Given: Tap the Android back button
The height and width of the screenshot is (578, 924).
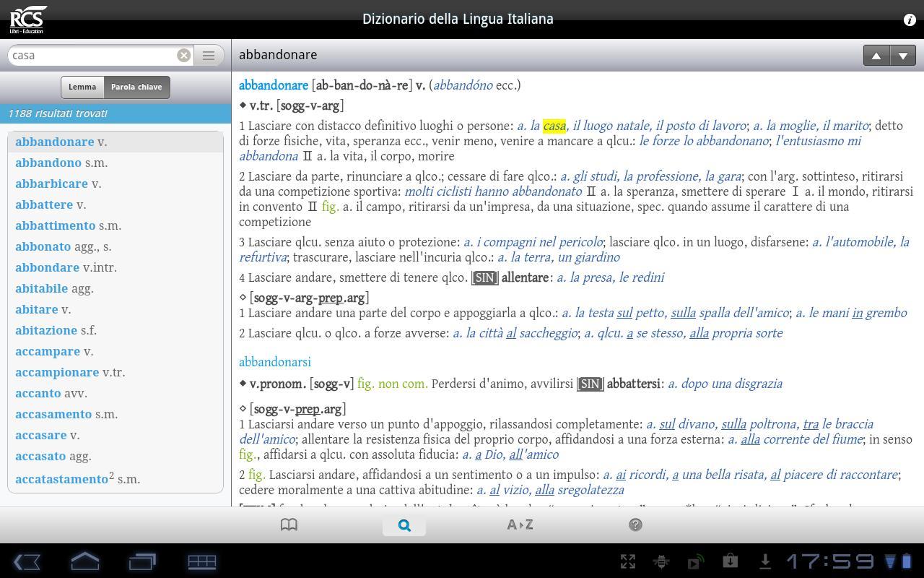Looking at the screenshot, I should (x=27, y=561).
